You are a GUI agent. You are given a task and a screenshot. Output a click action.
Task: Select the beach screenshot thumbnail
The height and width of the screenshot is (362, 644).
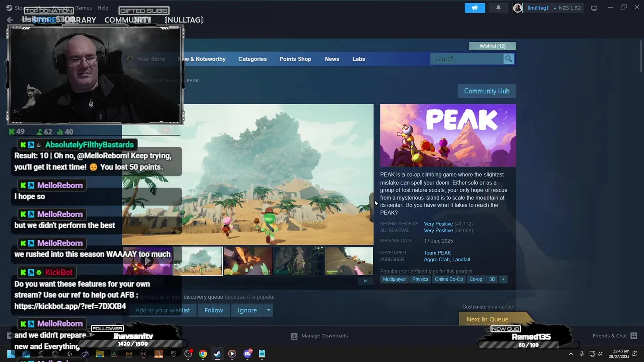pyautogui.click(x=198, y=261)
